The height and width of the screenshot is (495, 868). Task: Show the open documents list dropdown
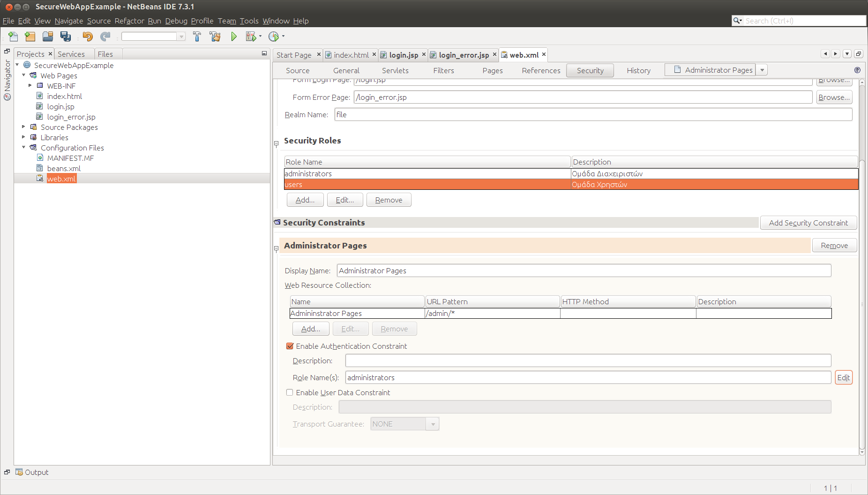point(847,54)
